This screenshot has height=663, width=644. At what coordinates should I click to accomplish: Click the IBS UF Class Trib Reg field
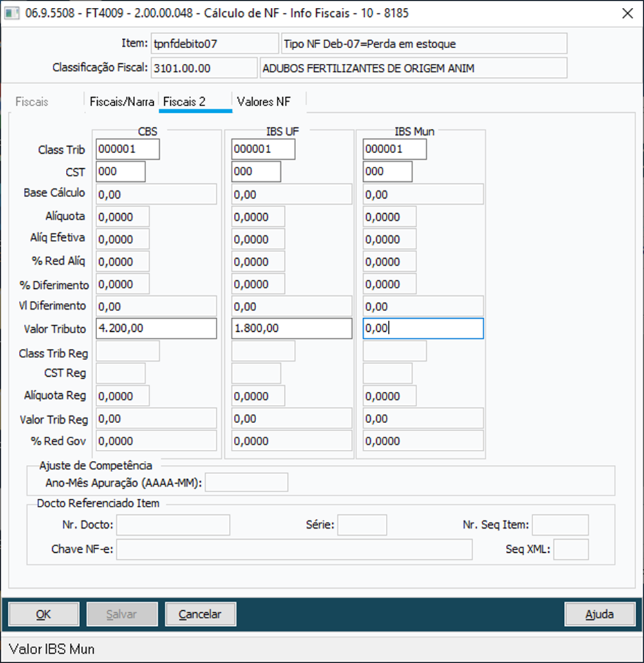[x=263, y=351]
